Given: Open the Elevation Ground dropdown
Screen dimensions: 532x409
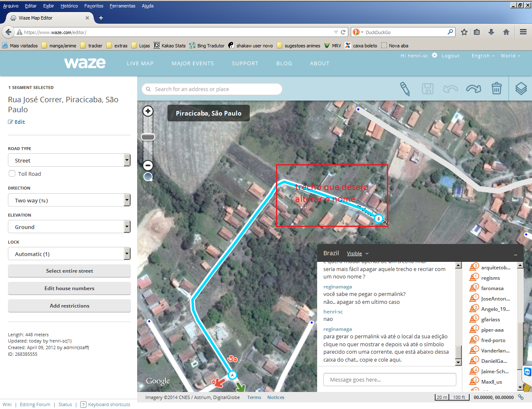Looking at the screenshot, I should [69, 227].
